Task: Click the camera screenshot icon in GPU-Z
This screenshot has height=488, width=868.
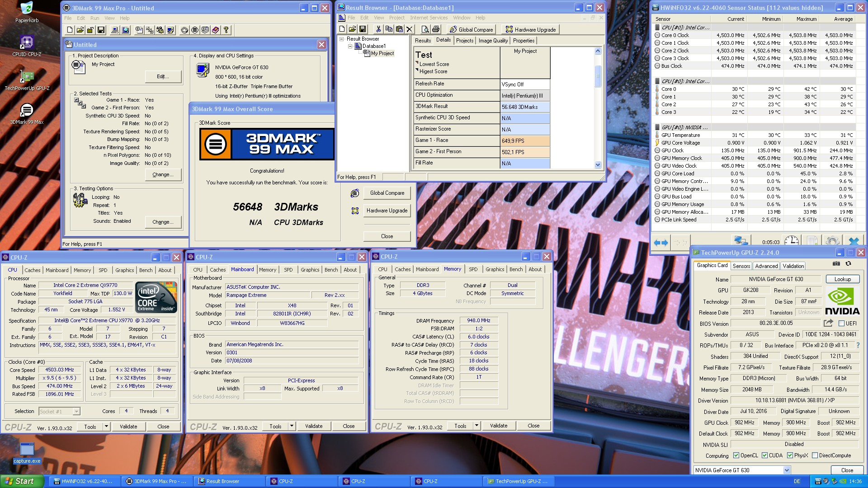Action: pos(836,264)
